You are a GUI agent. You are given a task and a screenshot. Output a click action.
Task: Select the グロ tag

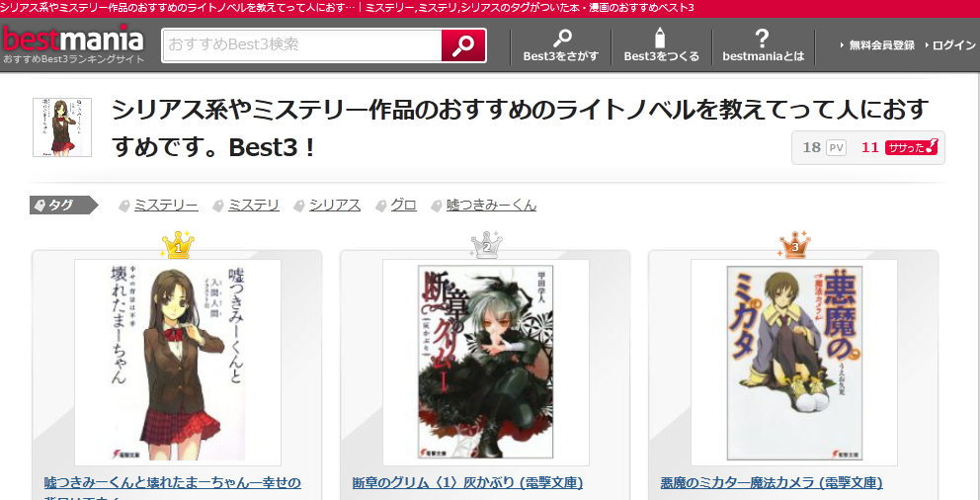tap(403, 205)
